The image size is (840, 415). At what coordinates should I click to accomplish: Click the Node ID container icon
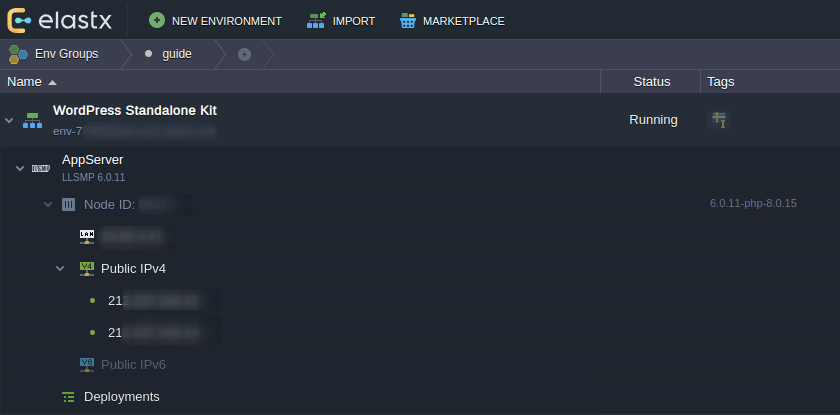click(68, 204)
